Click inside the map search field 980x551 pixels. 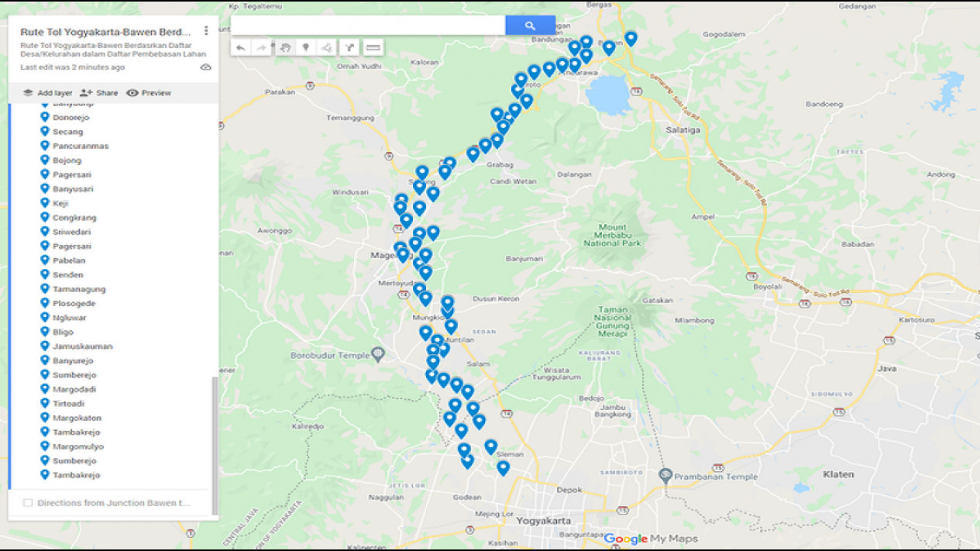pos(368,26)
